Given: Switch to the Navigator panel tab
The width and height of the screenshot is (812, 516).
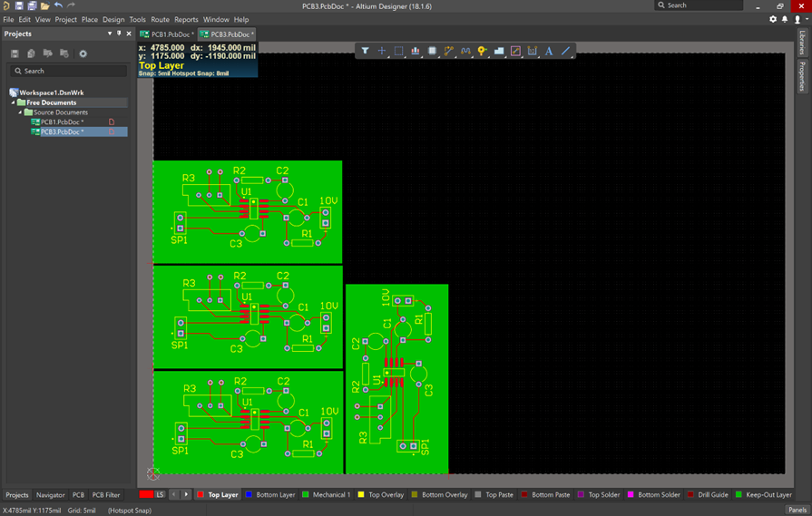Looking at the screenshot, I should tap(50, 495).
